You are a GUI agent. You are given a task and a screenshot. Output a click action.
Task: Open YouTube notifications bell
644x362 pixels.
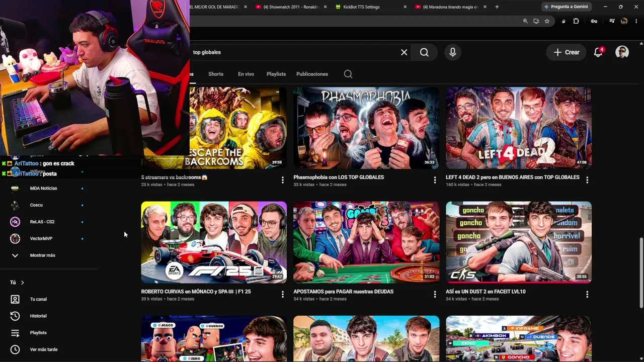[x=598, y=52]
